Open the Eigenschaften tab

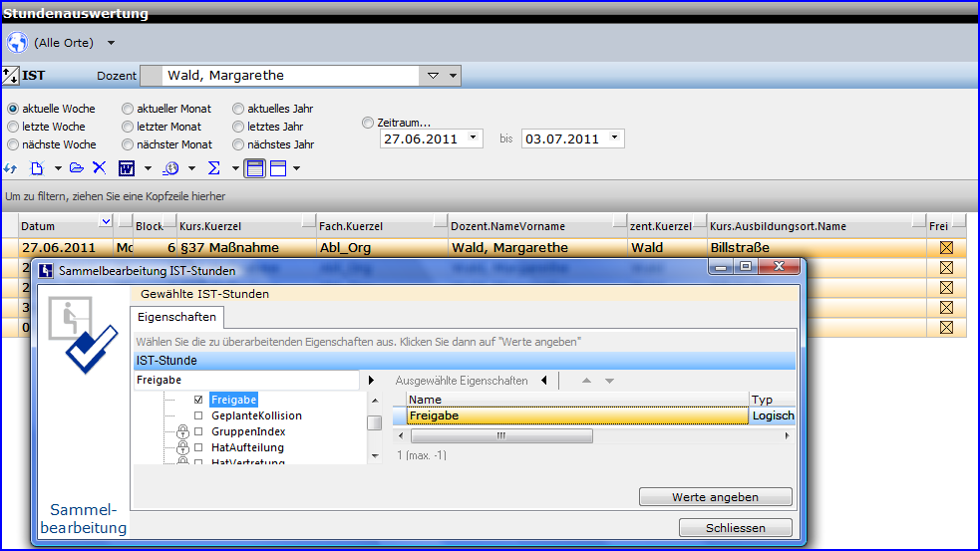tap(176, 318)
